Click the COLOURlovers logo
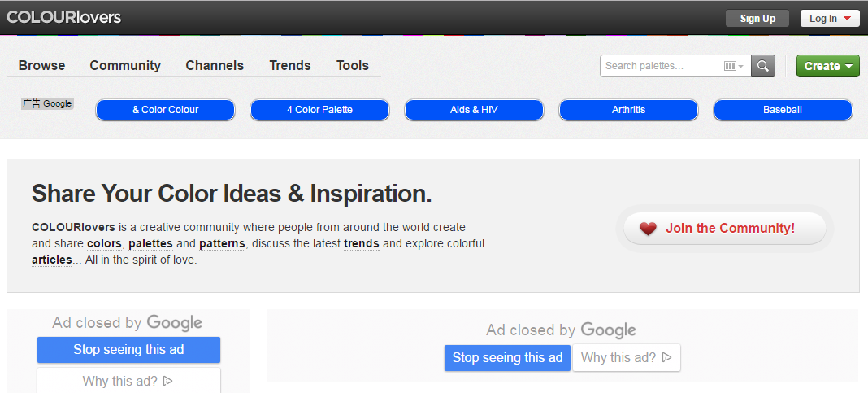Screen dimensions: 868x393 63,17
